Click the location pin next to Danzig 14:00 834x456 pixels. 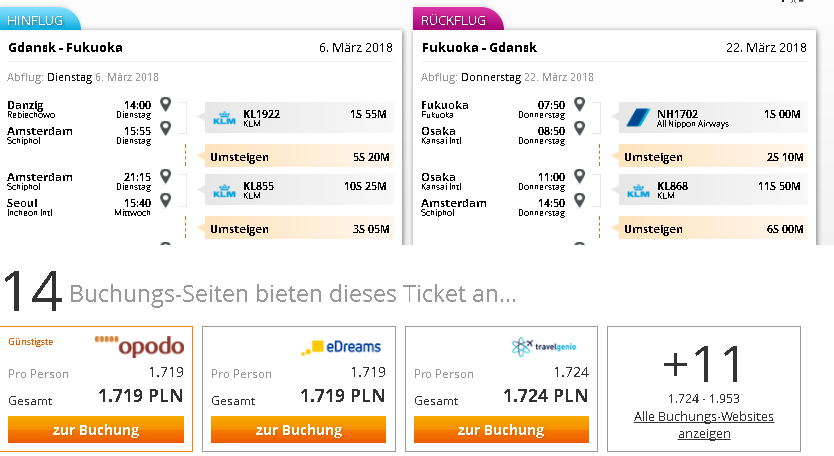[x=165, y=104]
